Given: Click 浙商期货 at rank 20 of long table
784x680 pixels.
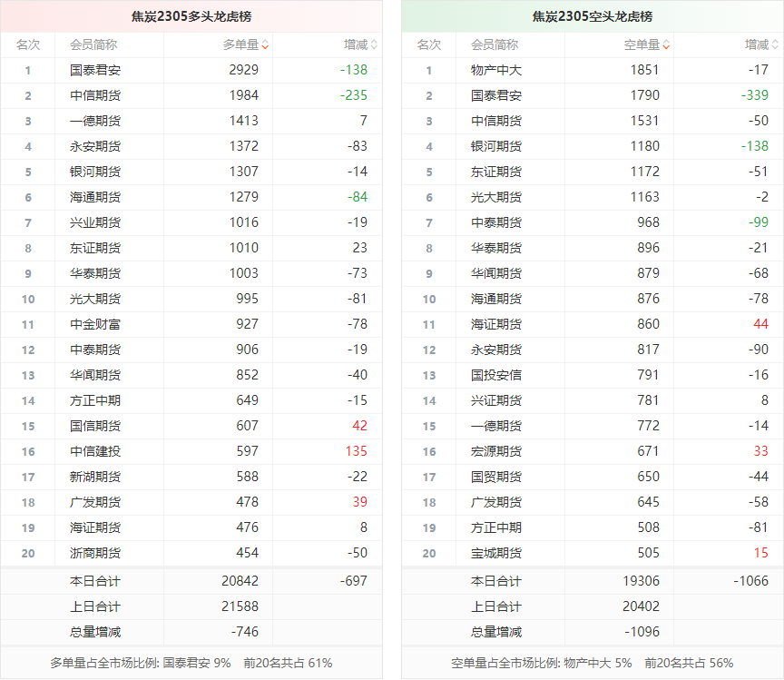Looking at the screenshot, I should 94,553.
